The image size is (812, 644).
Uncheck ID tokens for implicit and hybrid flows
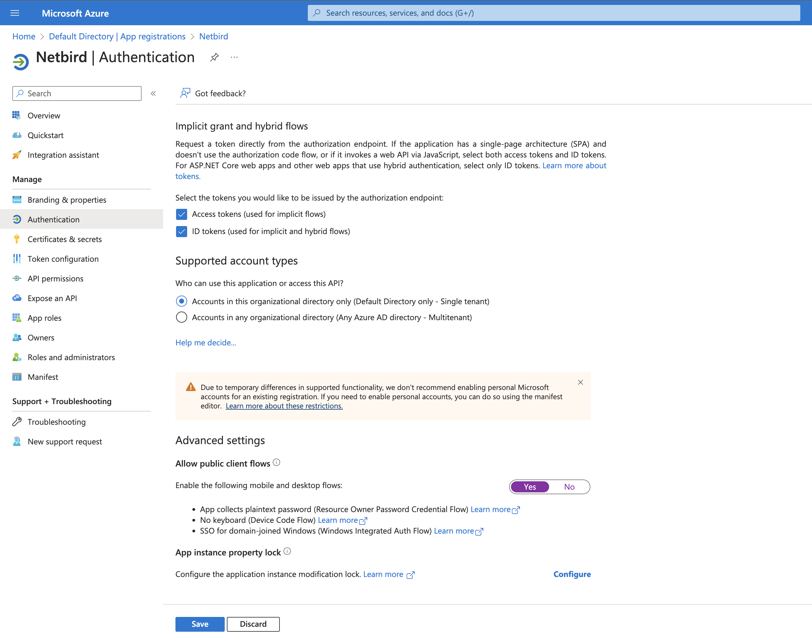pyautogui.click(x=182, y=232)
